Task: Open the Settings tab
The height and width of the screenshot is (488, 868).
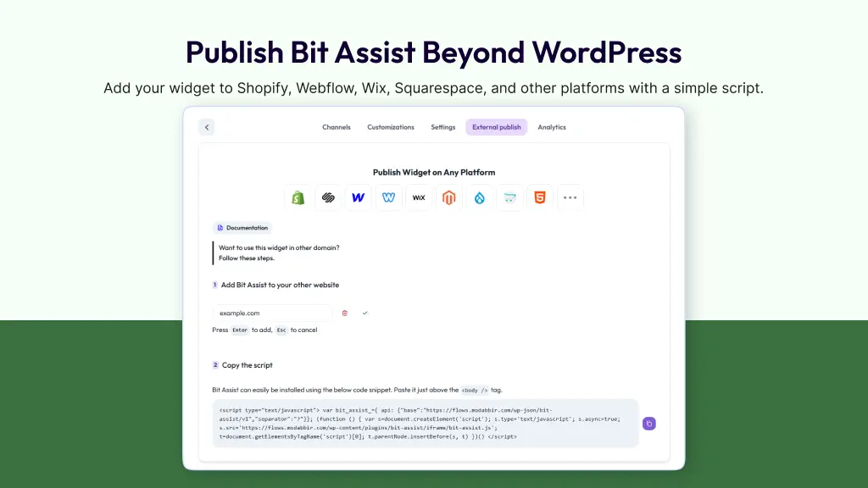Action: 442,127
